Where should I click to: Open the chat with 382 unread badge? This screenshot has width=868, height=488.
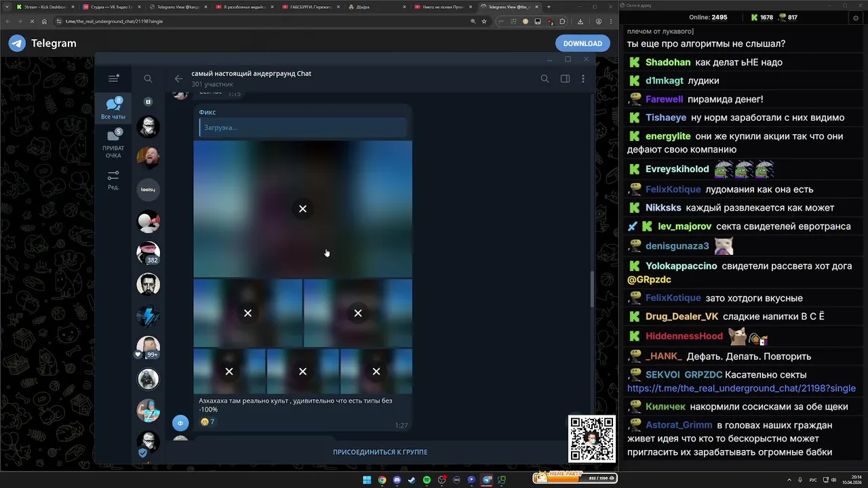pos(148,253)
